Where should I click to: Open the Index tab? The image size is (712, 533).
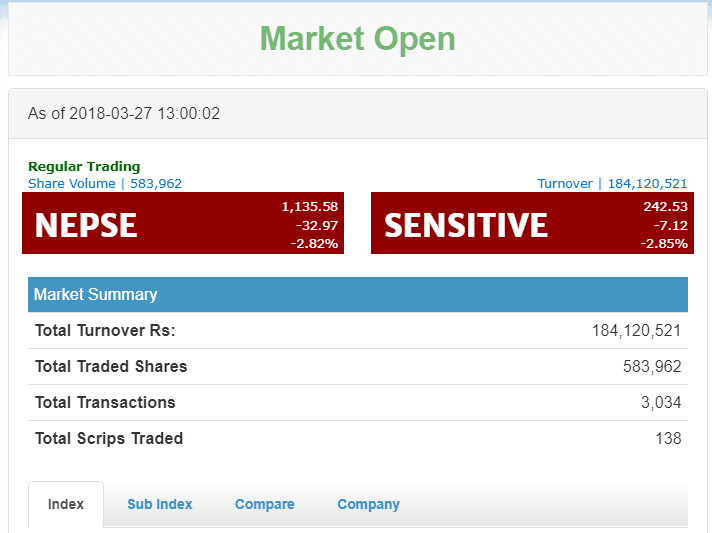click(66, 504)
